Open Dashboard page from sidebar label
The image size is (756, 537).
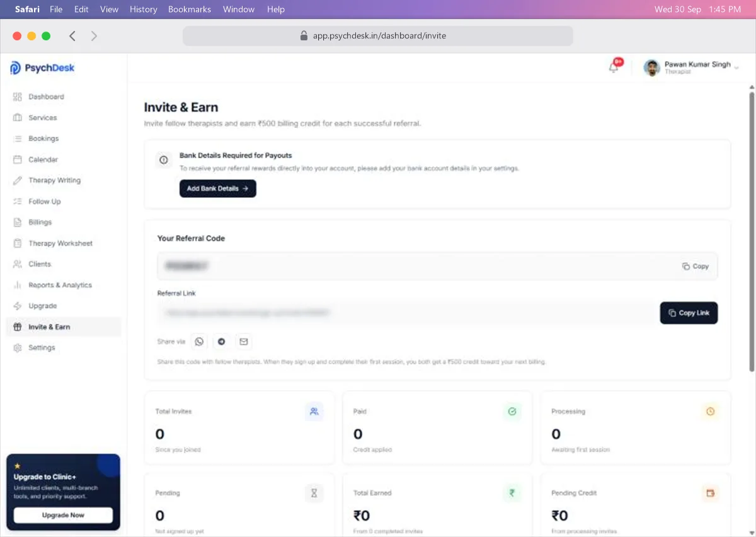[x=46, y=97]
